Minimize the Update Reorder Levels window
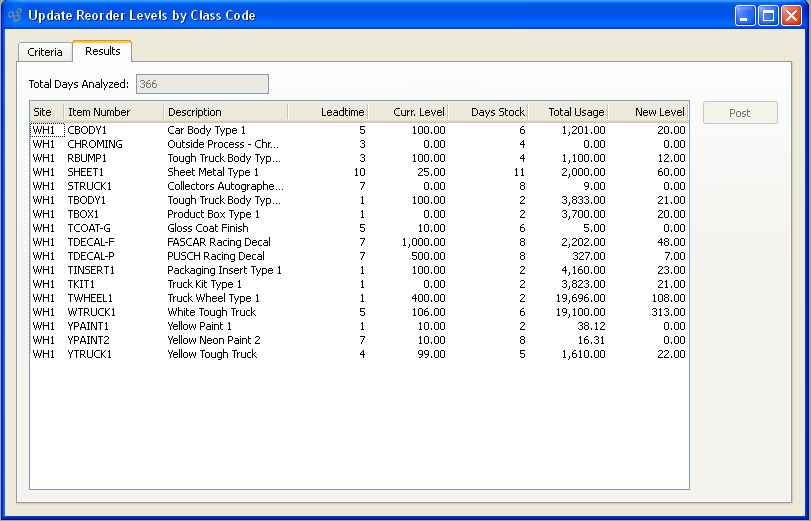The height and width of the screenshot is (521, 811). (746, 16)
